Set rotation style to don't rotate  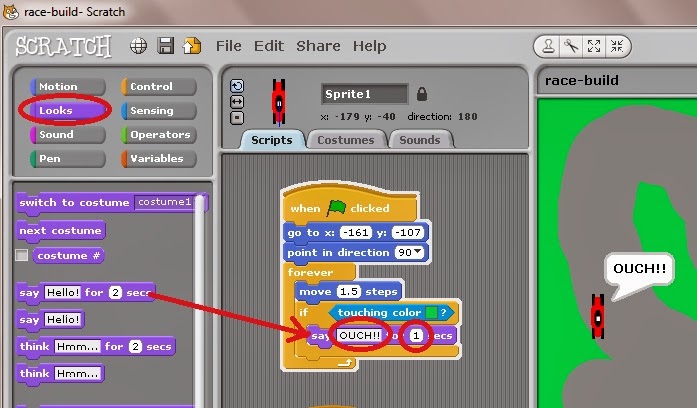coord(237,118)
